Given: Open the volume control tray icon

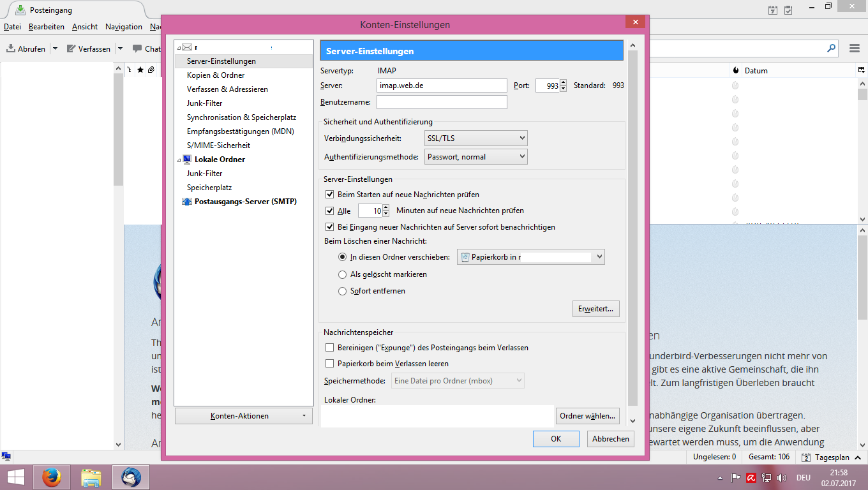Looking at the screenshot, I should coord(781,477).
